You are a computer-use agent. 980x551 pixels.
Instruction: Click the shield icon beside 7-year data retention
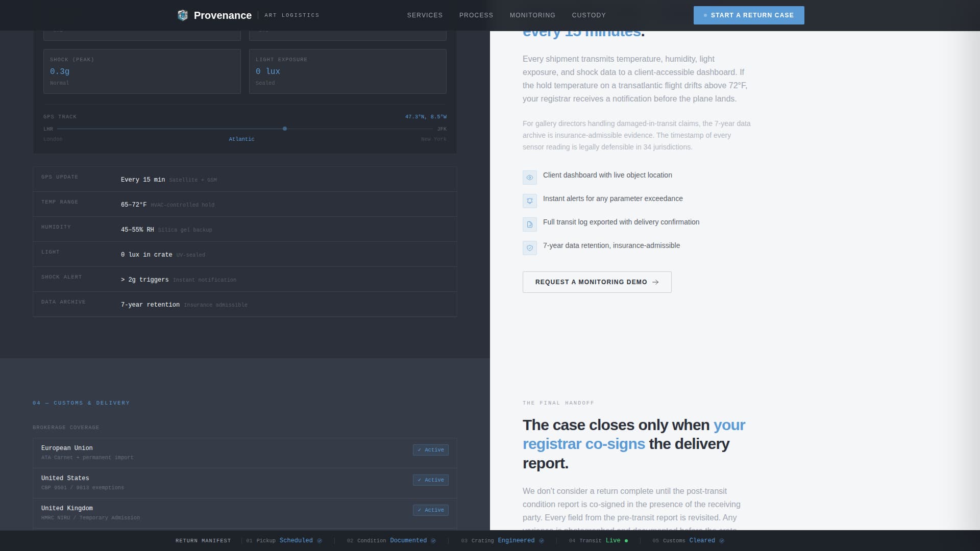530,248
